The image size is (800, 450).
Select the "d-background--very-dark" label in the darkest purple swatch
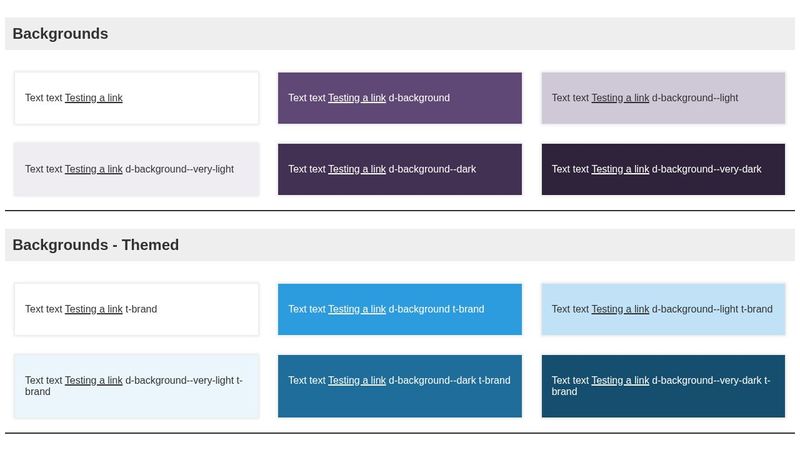point(707,169)
